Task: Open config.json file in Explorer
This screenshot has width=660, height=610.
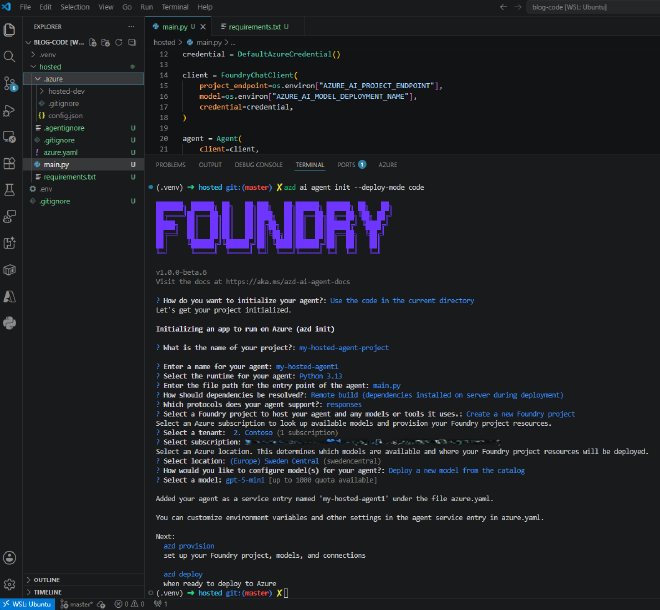Action: pos(83,116)
